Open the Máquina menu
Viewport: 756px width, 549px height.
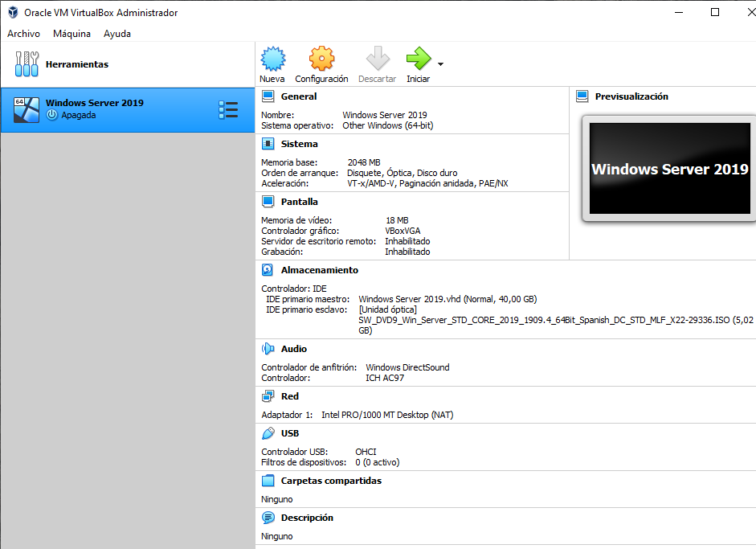72,34
